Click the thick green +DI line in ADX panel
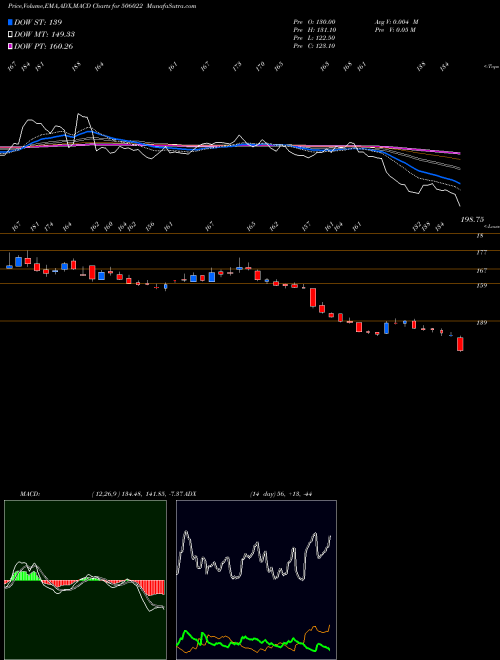Screen dimensions: 500x660 point(253,639)
